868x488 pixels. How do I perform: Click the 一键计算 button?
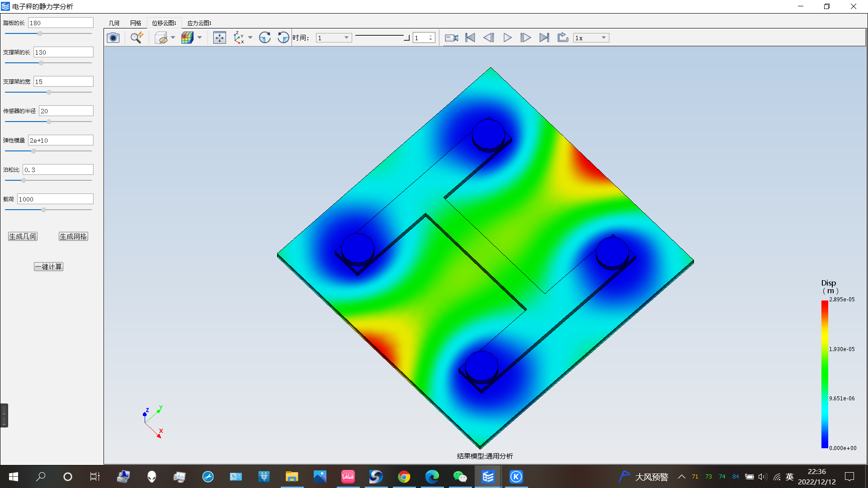click(x=48, y=267)
